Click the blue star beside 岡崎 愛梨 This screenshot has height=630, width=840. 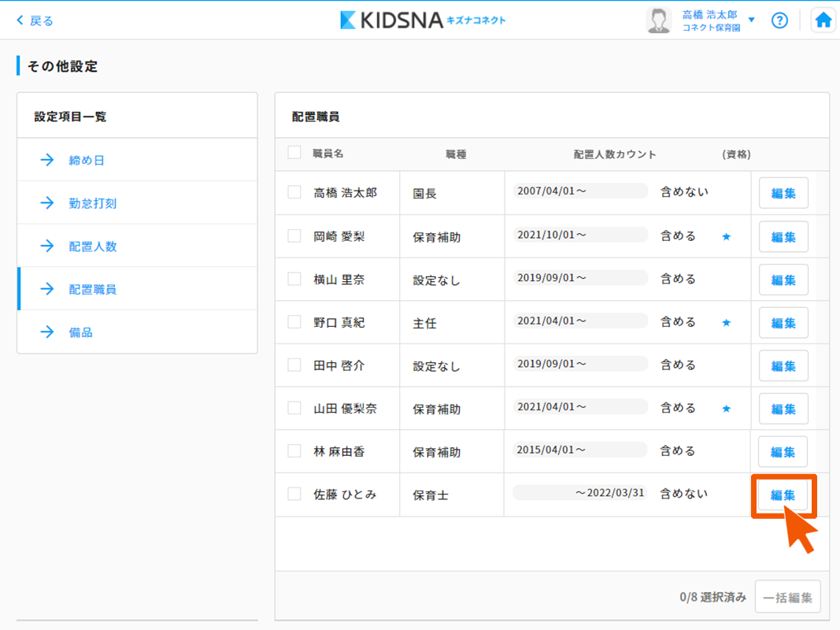(727, 236)
